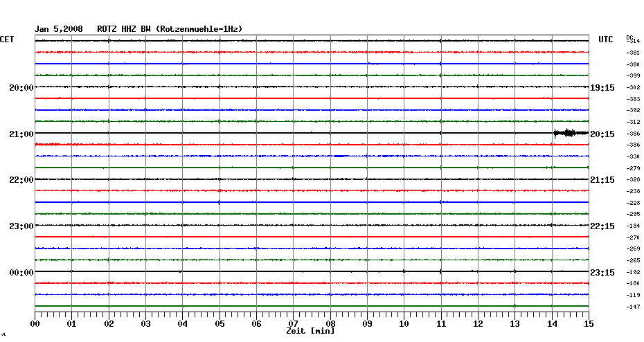Click the 04 minute axis tick label
Image resolution: width=644 pixels, height=342 pixels.
182,324
